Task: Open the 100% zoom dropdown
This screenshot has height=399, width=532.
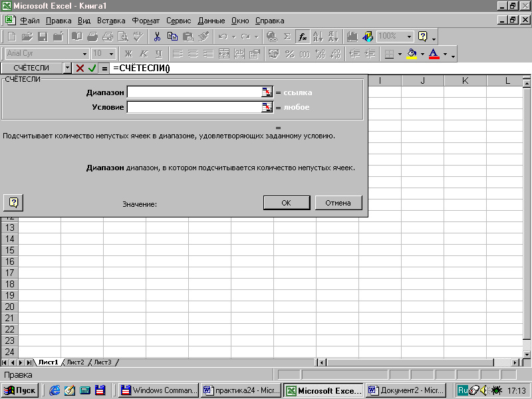Action: 409,37
